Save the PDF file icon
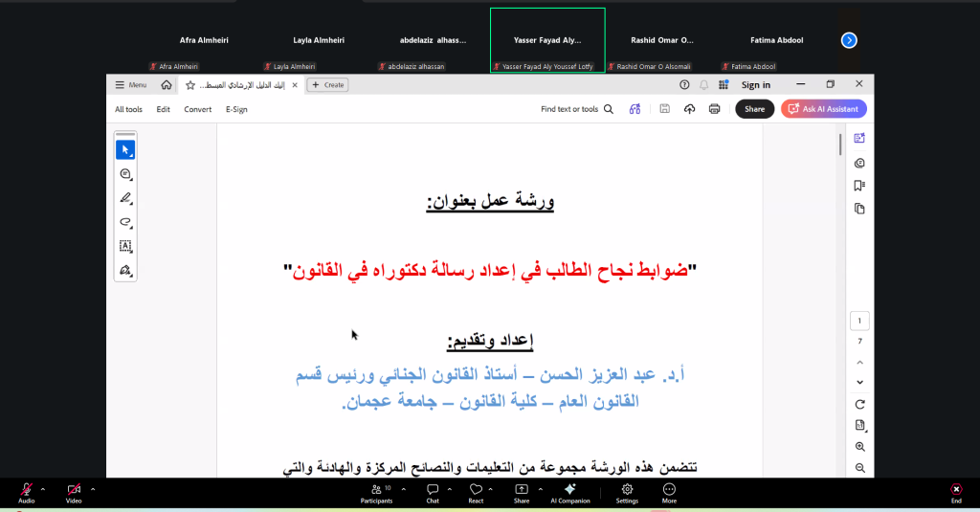Viewport: 980px width, 512px height. 664,109
